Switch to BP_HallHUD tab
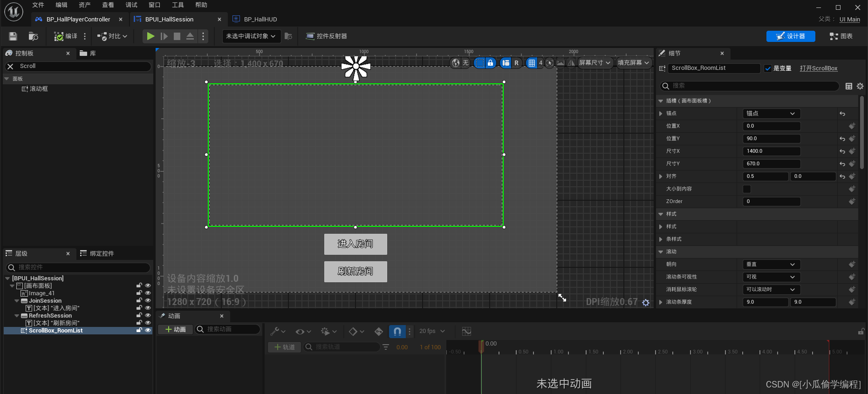Screen dimensions: 868x394 [x=260, y=20]
